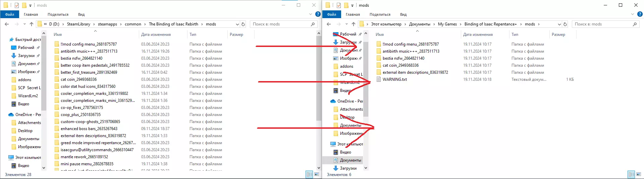The image size is (644, 179).
Task: Click Quick access star icon in left sidebar
Action: [11, 40]
